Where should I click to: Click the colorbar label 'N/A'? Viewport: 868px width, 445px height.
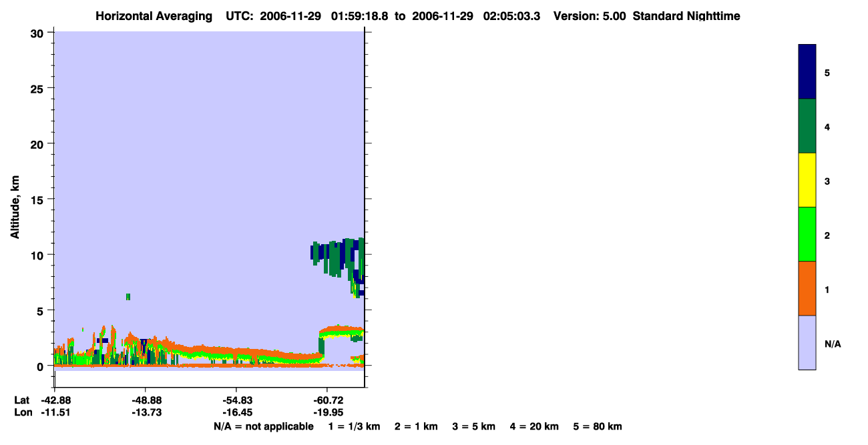[x=833, y=344]
